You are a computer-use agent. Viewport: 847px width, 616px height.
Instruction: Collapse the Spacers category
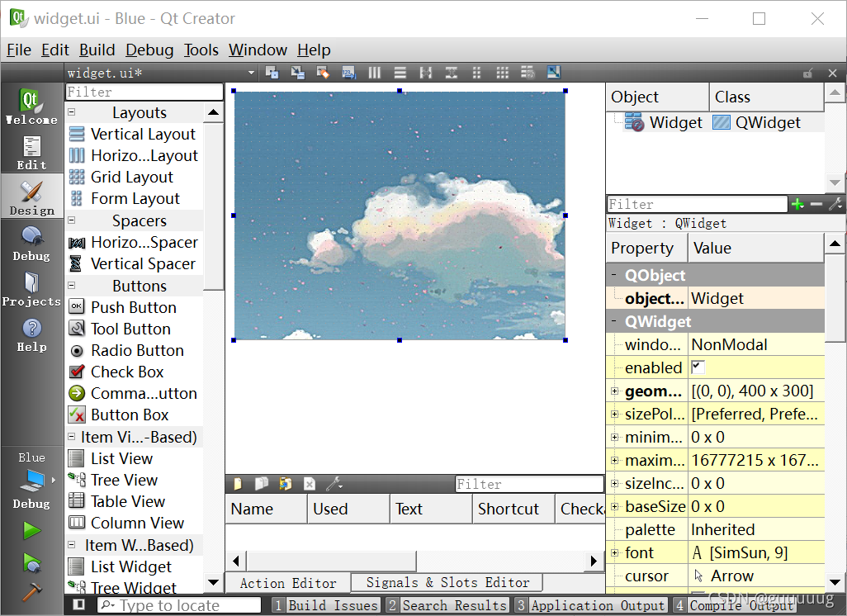[x=71, y=220]
